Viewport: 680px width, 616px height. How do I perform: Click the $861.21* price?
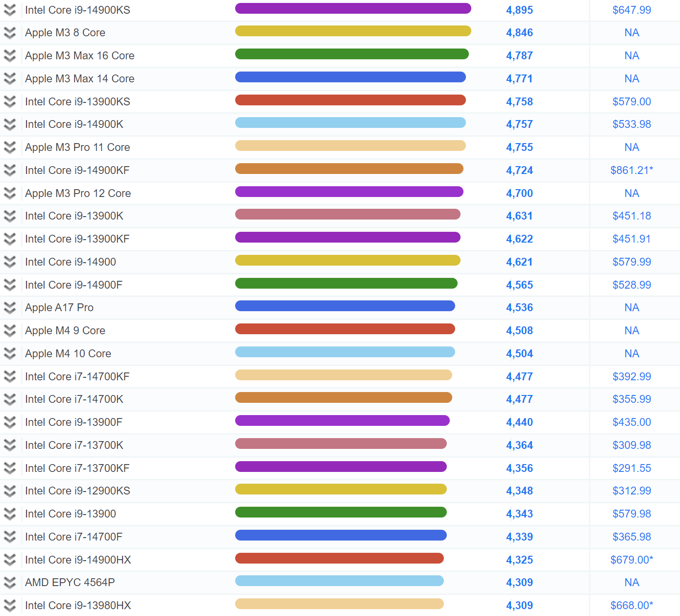pyautogui.click(x=632, y=171)
